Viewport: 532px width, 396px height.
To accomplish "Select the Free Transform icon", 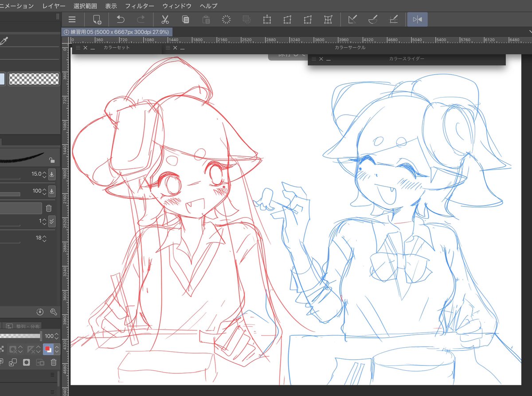I will 287,19.
